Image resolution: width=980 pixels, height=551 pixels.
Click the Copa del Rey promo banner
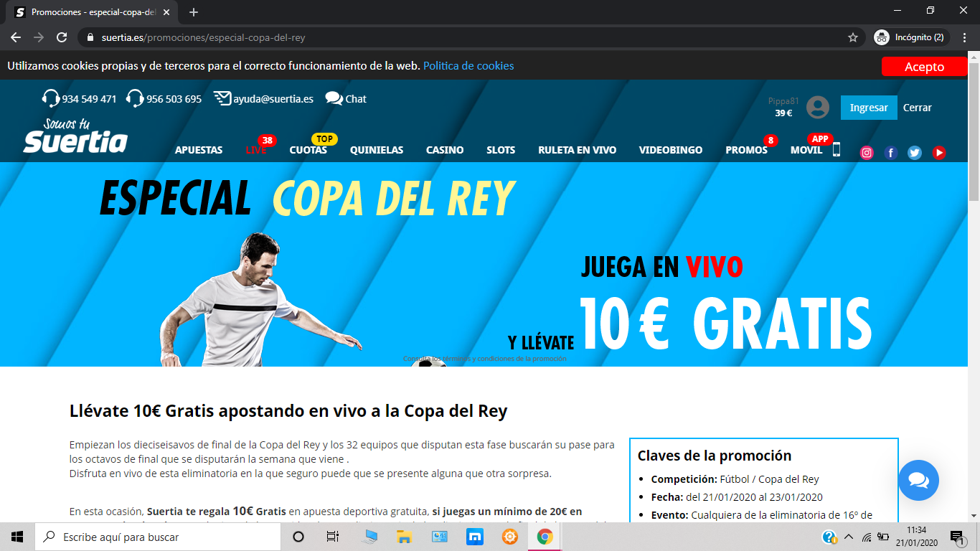pos(484,264)
